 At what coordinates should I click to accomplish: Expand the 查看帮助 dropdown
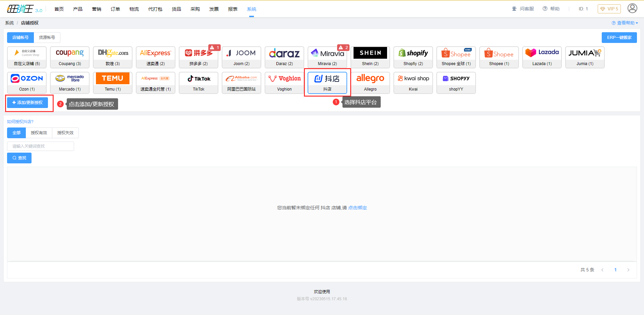625,23
